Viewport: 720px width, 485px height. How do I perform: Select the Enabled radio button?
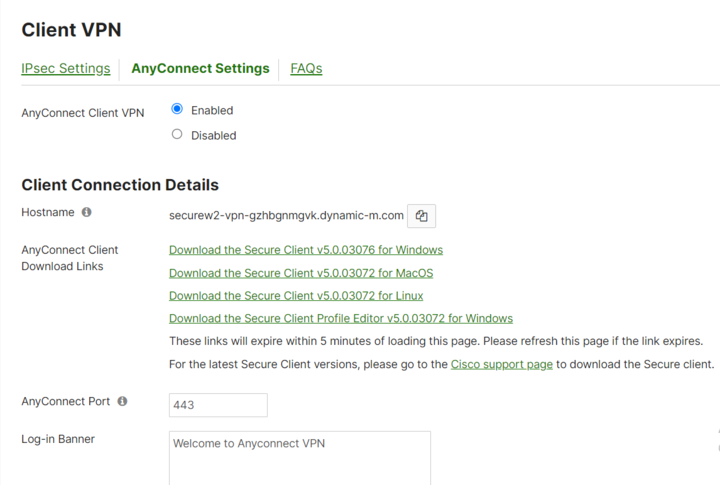point(177,110)
